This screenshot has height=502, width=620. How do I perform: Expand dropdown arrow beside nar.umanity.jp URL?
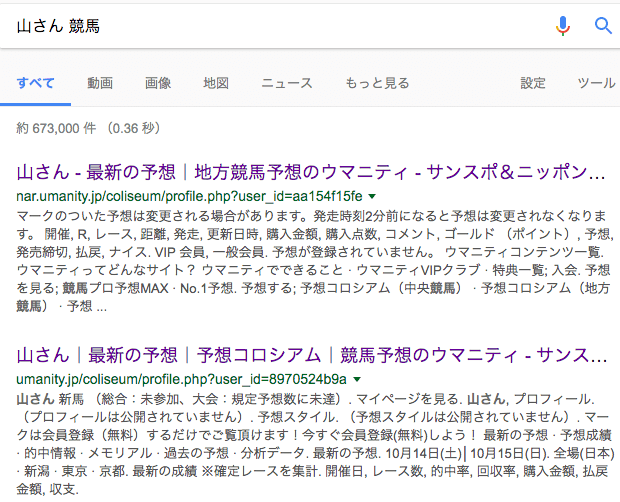point(372,196)
